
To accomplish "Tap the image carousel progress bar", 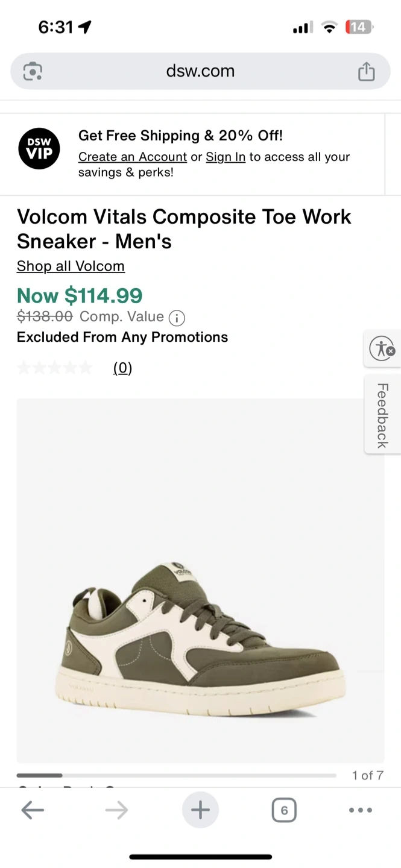I will (x=176, y=775).
